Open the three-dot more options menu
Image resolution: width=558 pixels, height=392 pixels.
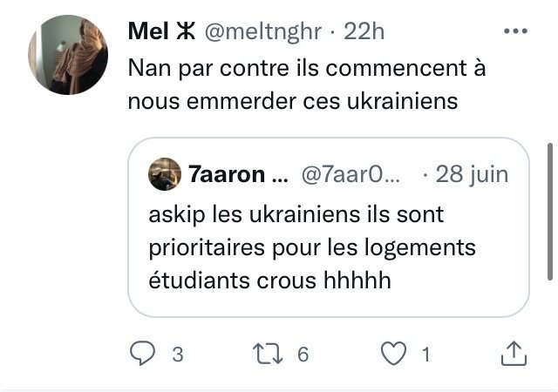point(515,31)
